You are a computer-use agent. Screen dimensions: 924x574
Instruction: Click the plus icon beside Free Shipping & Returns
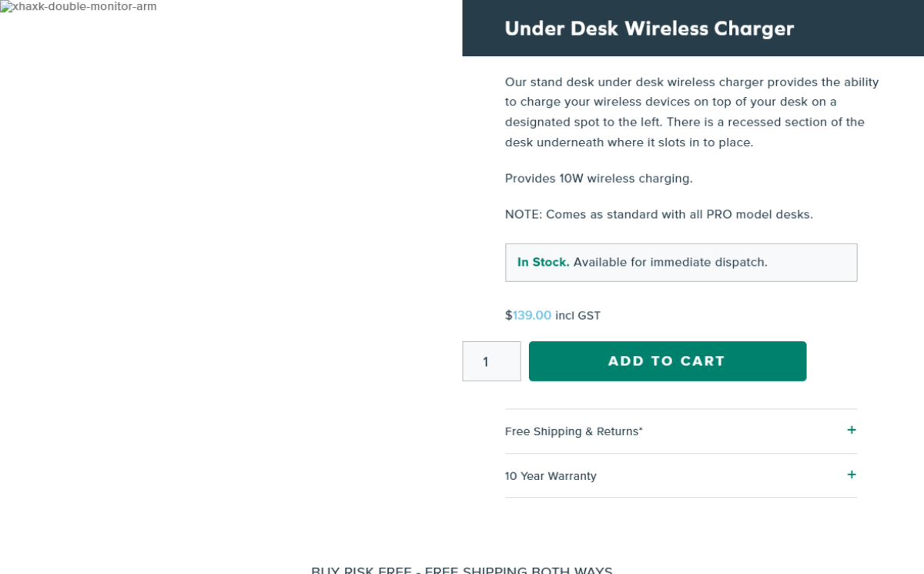[x=851, y=430]
